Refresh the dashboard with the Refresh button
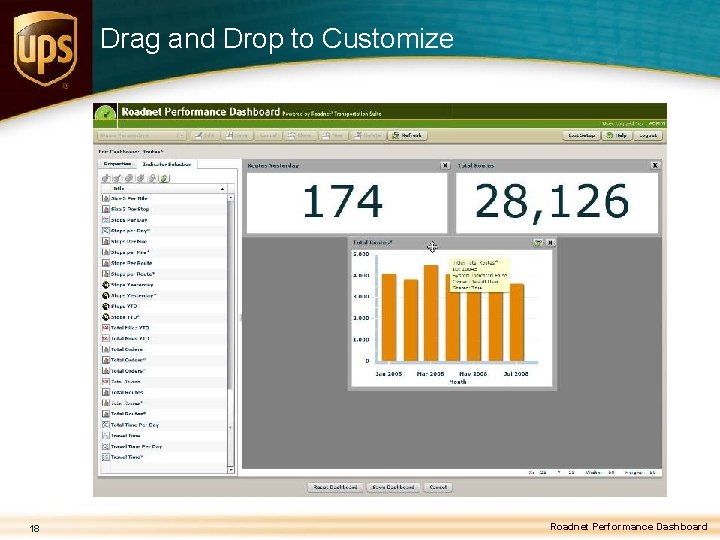Viewport: 720px width, 540px height. click(407, 135)
